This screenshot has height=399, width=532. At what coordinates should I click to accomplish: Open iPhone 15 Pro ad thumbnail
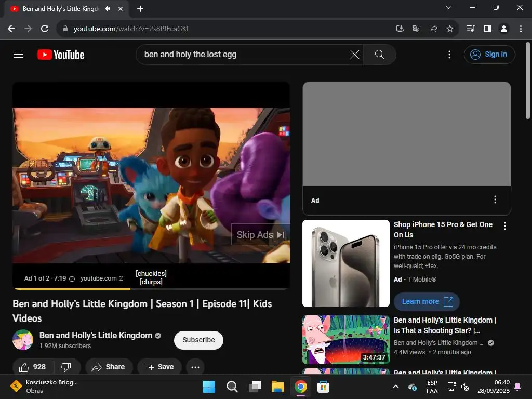tap(345, 263)
